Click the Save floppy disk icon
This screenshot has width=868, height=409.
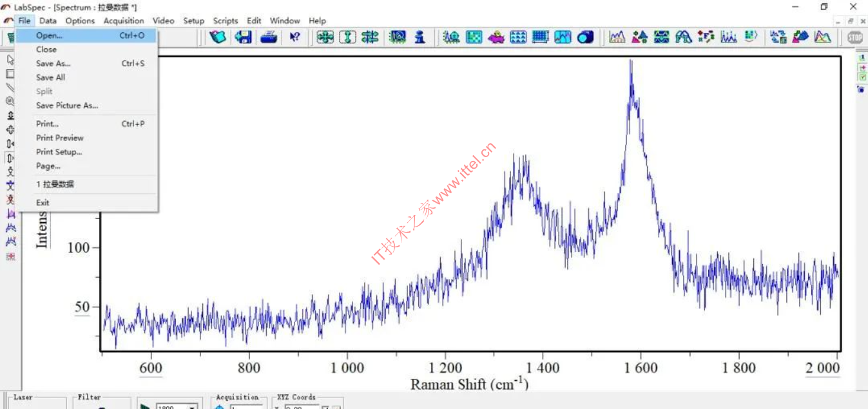point(243,37)
